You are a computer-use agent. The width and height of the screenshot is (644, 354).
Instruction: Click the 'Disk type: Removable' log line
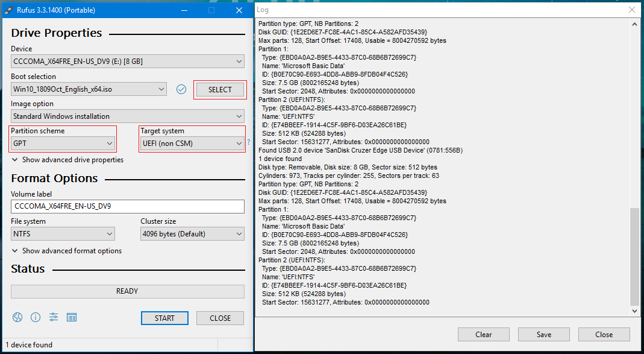pyautogui.click(x=348, y=167)
